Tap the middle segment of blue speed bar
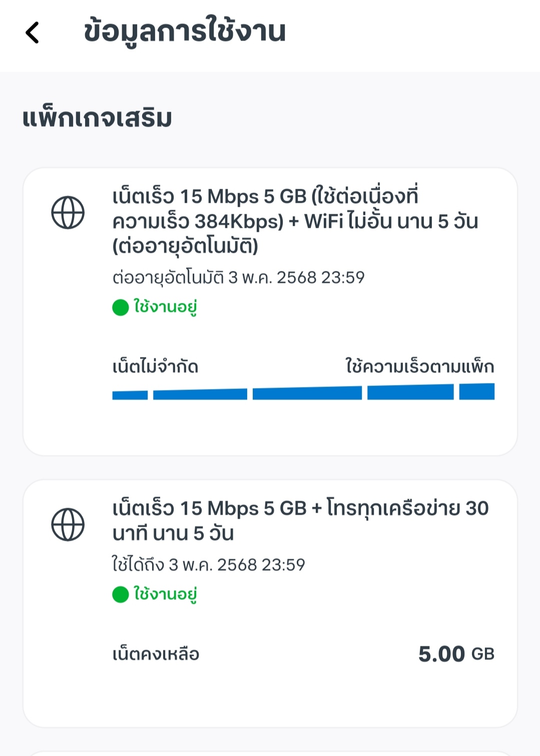This screenshot has height=756, width=540. click(307, 393)
